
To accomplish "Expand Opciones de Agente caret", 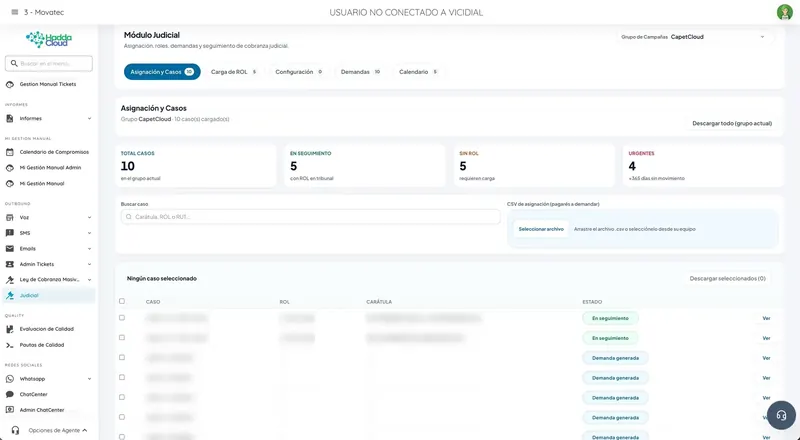I will (85, 430).
